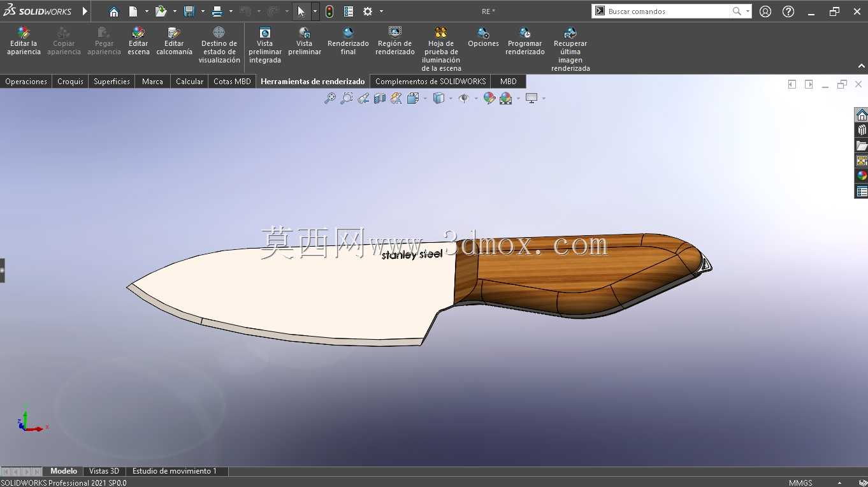Open Design Library tab in task pane

(862, 130)
